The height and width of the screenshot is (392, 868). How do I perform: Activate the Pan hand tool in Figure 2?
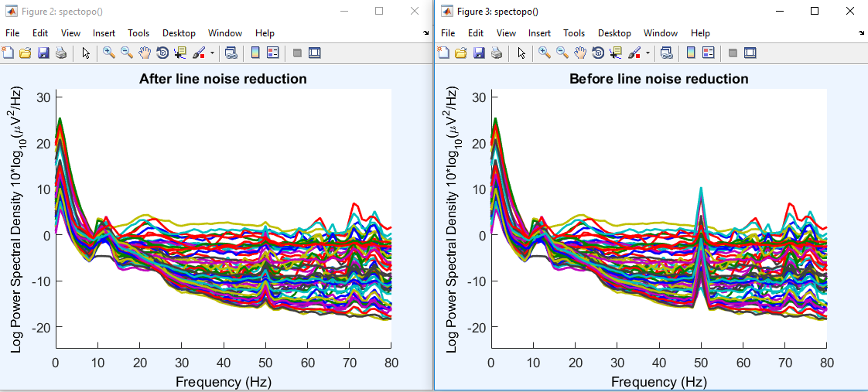click(x=145, y=53)
